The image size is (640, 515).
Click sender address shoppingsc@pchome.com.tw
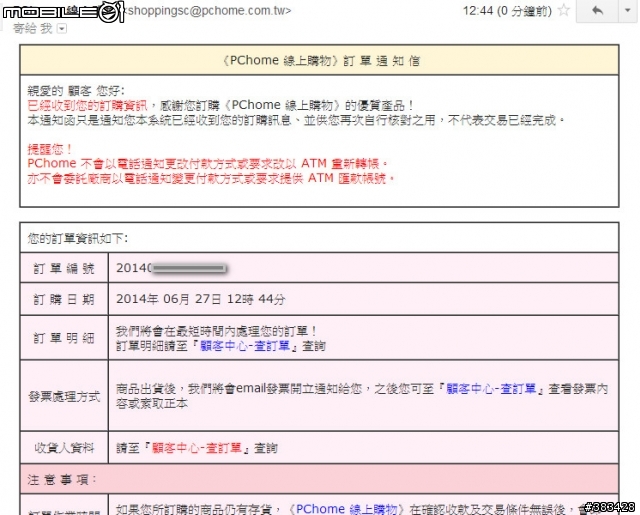[x=209, y=11]
